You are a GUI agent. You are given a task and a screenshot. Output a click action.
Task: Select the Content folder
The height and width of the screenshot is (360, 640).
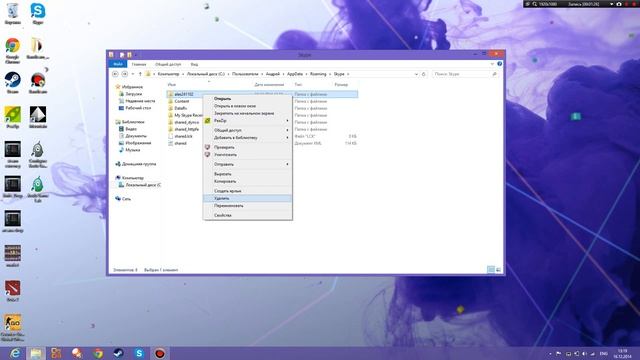click(x=182, y=101)
